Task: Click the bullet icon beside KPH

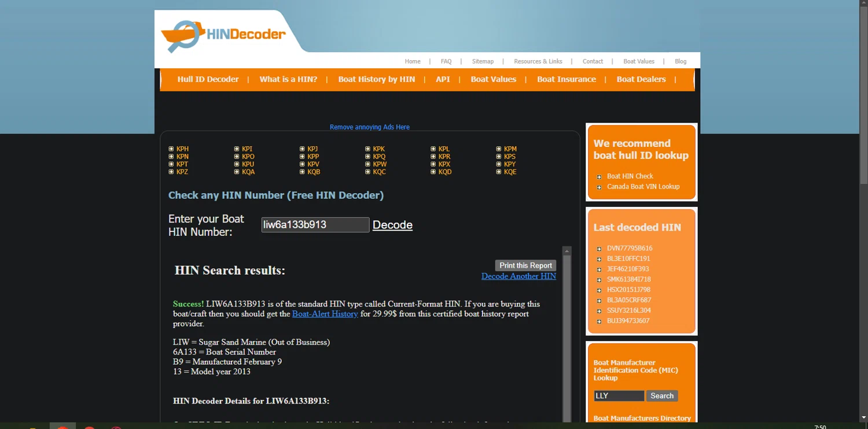Action: click(x=171, y=149)
